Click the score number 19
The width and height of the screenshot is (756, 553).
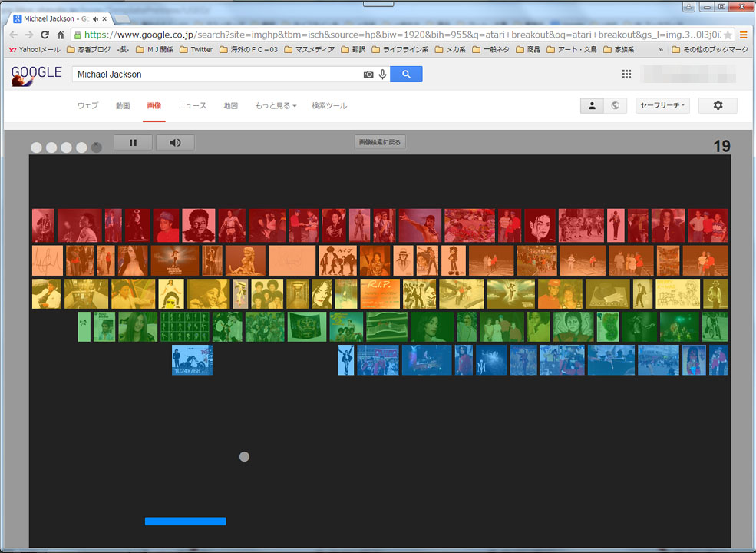(x=721, y=146)
